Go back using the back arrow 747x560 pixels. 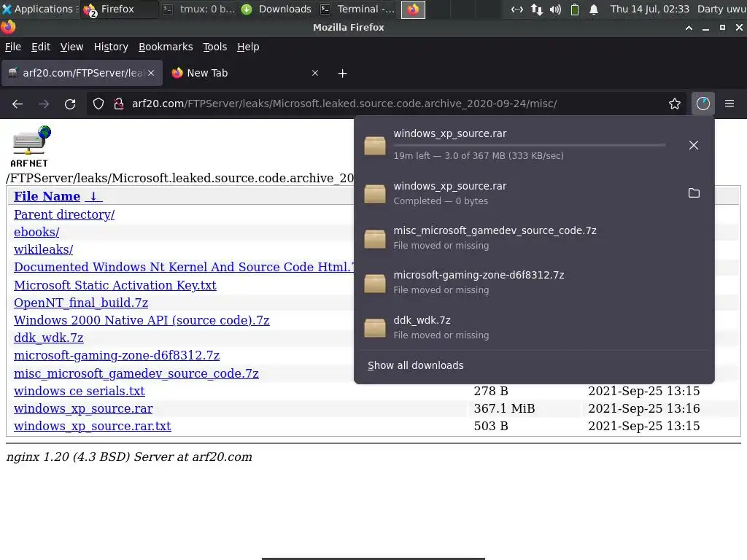pyautogui.click(x=18, y=104)
